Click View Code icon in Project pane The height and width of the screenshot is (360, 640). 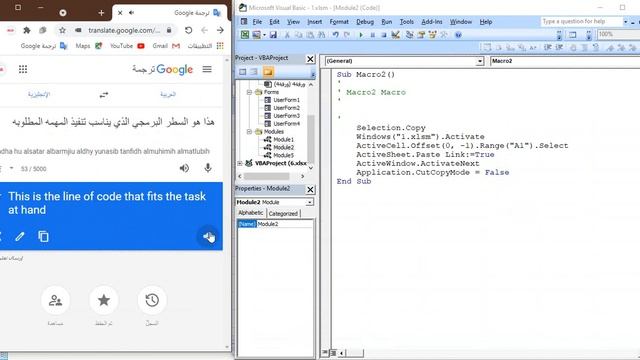242,72
